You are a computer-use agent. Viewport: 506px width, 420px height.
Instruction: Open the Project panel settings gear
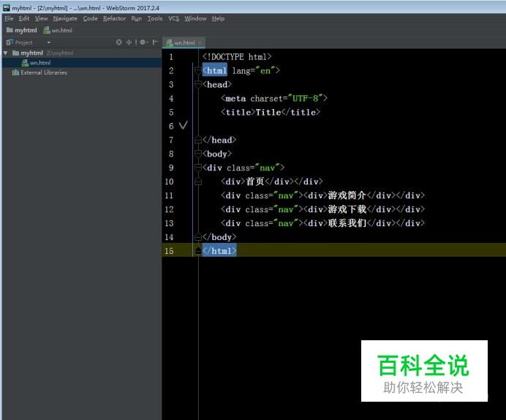point(143,42)
